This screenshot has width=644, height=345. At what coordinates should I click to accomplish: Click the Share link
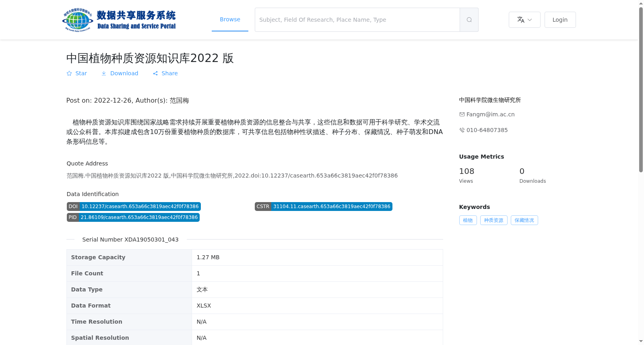165,73
